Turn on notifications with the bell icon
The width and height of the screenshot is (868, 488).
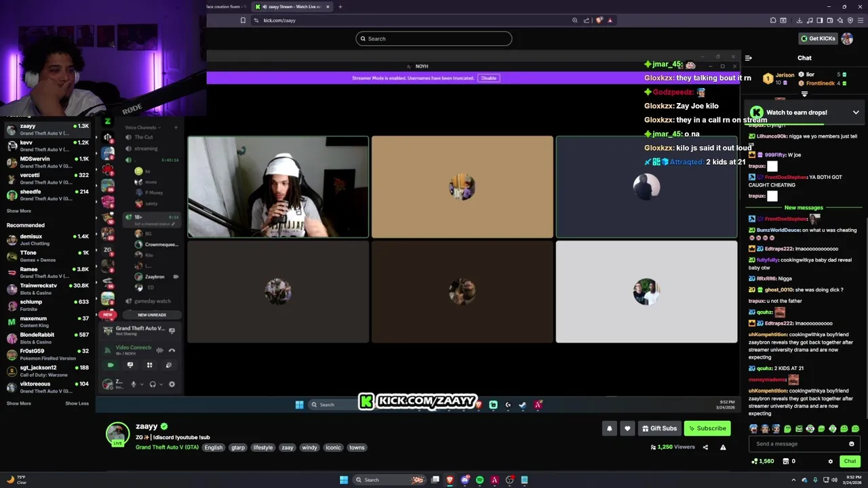(x=609, y=428)
